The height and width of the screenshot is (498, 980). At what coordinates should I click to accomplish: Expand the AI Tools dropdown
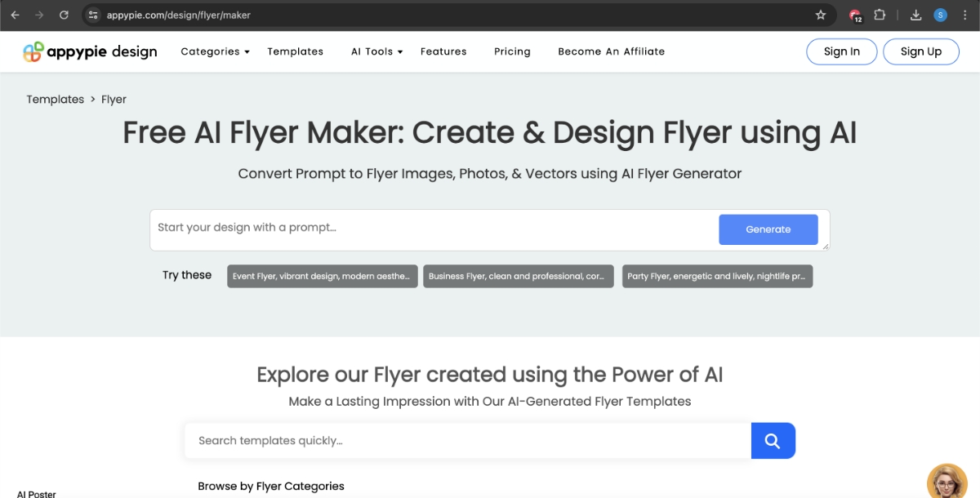(376, 51)
